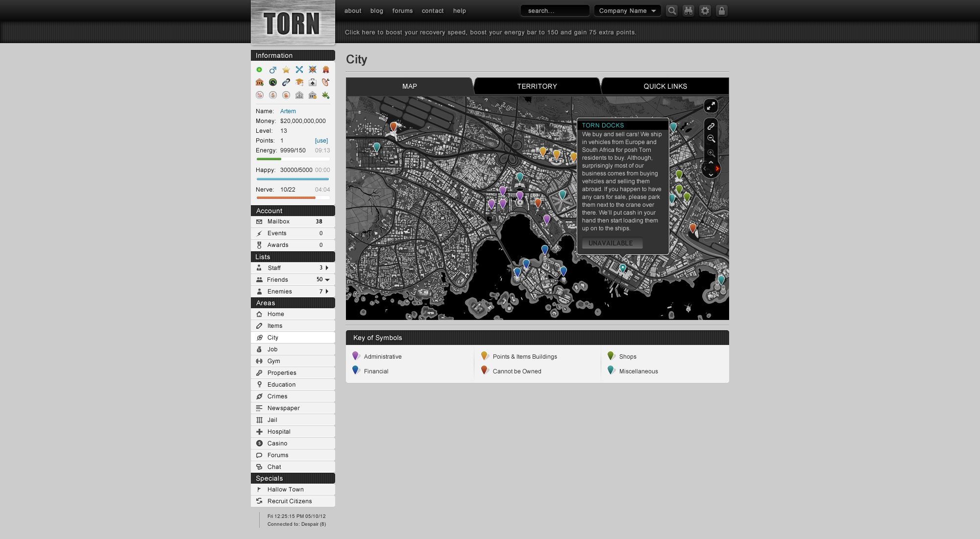Open settings via the gear icon
This screenshot has height=539, width=980.
coord(705,11)
